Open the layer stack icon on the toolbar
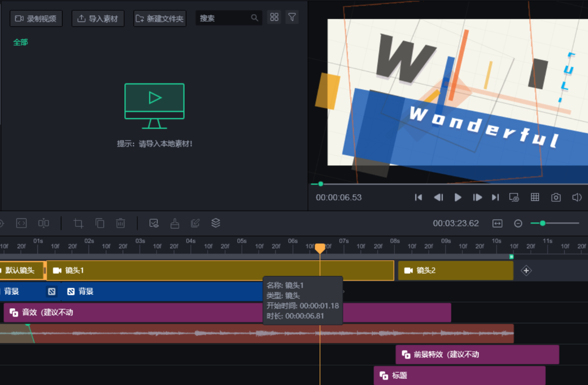The width and height of the screenshot is (588, 385). click(216, 223)
